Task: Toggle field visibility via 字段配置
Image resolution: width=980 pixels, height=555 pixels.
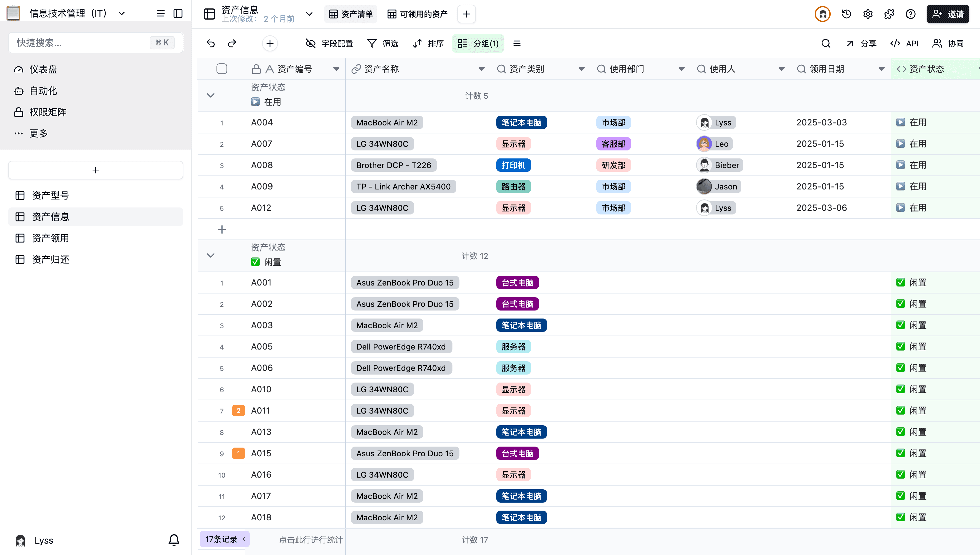Action: tap(329, 43)
